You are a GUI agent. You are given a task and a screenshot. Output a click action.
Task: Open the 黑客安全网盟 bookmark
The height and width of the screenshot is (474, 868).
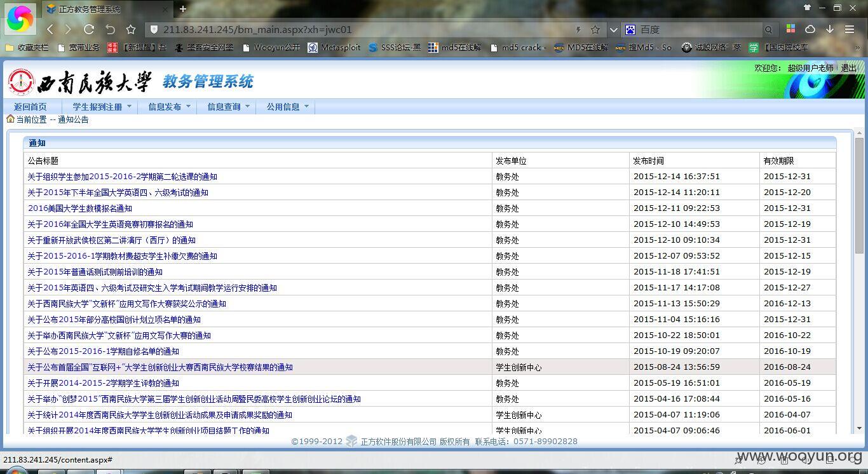204,47
